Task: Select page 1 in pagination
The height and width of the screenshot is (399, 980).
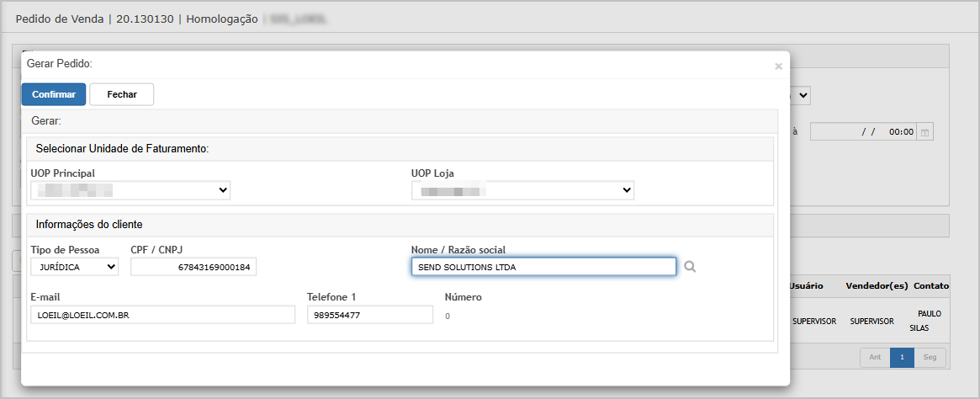Action: [902, 358]
